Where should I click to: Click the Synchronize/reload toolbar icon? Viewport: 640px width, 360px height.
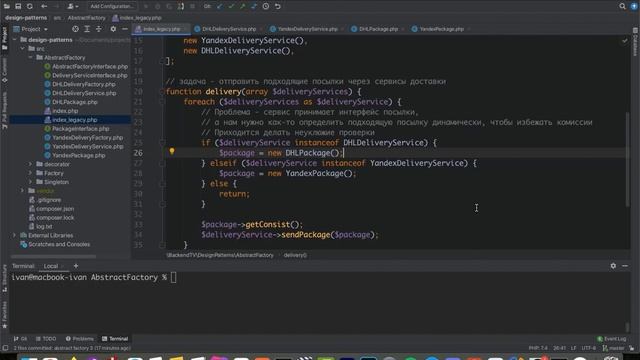pos(29,6)
